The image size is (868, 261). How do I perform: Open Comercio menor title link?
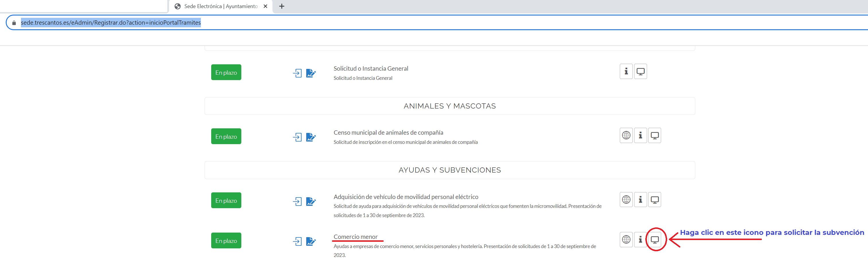tap(356, 237)
